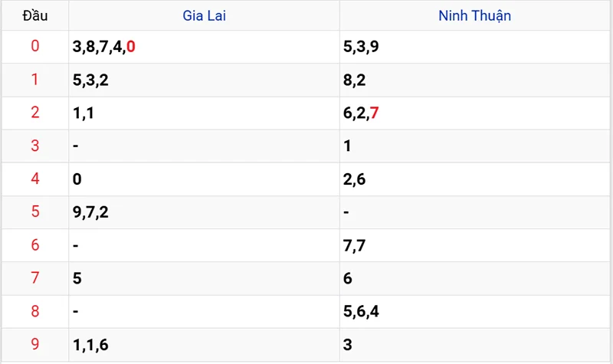Select the red row label 8 in Đầu column
The height and width of the screenshot is (364, 613).
pyautogui.click(x=34, y=312)
